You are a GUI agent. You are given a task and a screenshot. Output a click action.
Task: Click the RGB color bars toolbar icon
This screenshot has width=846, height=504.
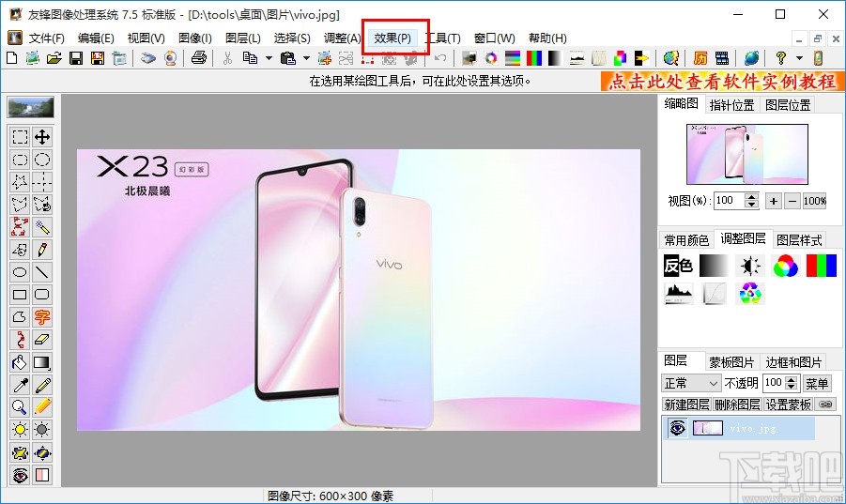tap(533, 57)
